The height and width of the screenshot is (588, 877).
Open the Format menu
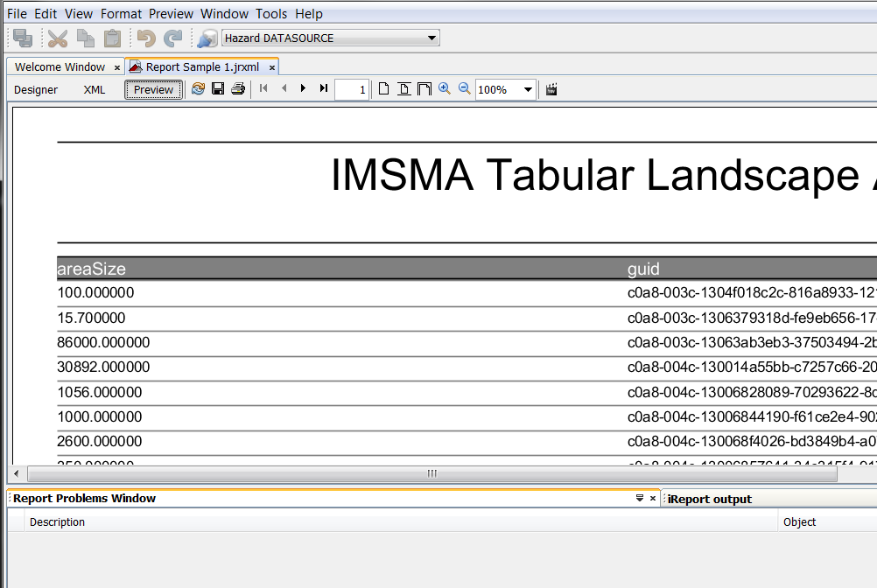pos(121,14)
